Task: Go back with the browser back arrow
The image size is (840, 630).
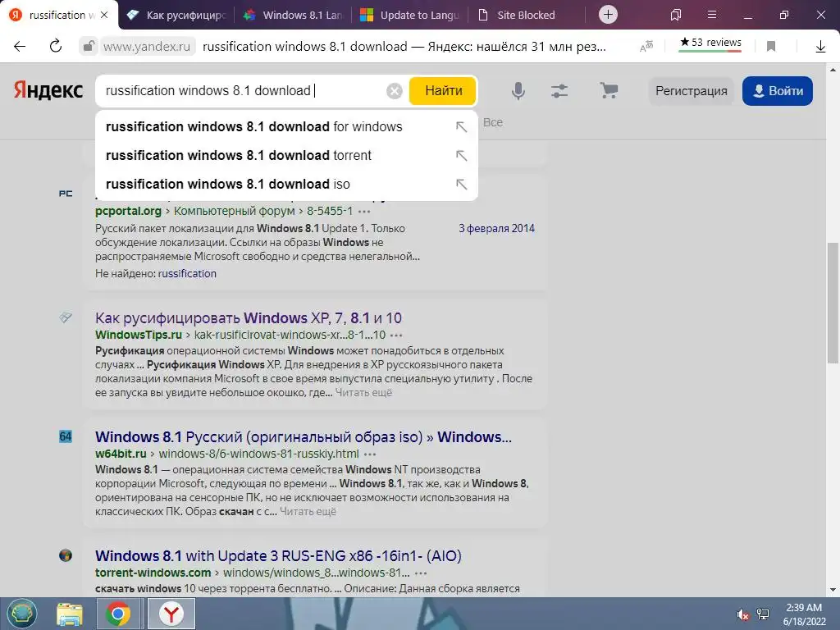Action: pos(20,47)
